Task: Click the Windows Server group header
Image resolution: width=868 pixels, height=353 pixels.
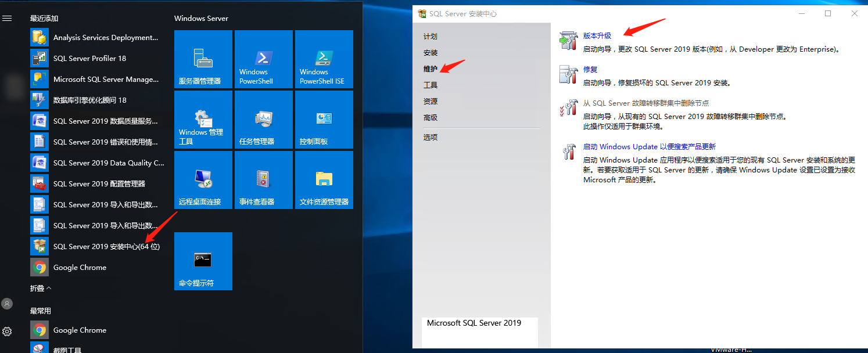Action: (x=201, y=19)
